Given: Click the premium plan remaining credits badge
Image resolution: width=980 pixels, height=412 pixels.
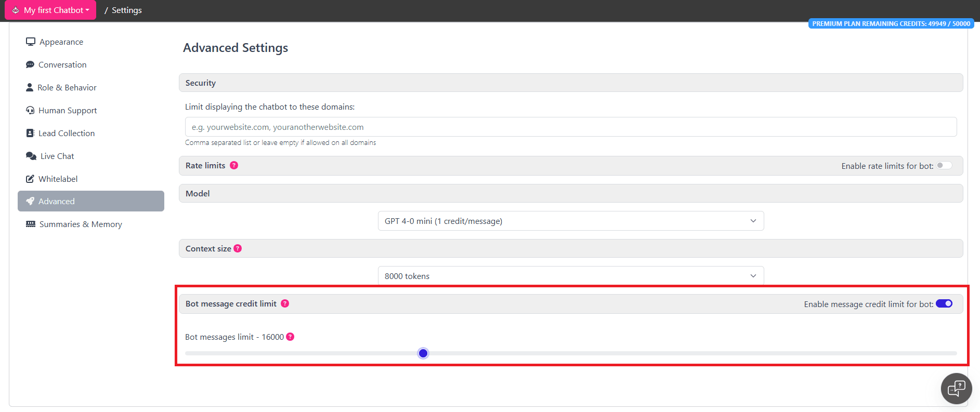Looking at the screenshot, I should coord(891,23).
